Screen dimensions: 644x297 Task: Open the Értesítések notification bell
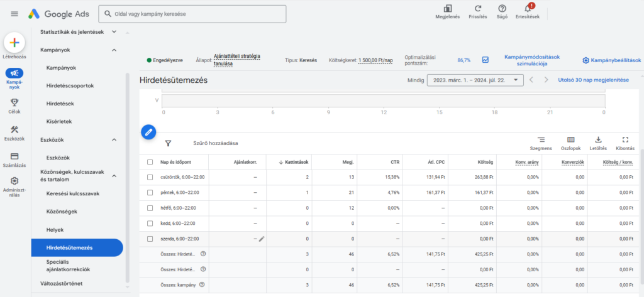click(528, 9)
